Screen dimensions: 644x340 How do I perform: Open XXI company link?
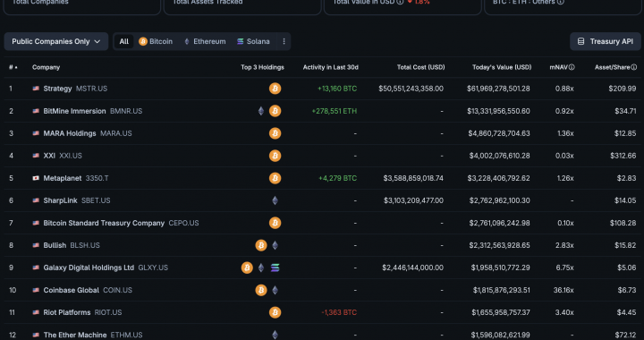[63, 156]
